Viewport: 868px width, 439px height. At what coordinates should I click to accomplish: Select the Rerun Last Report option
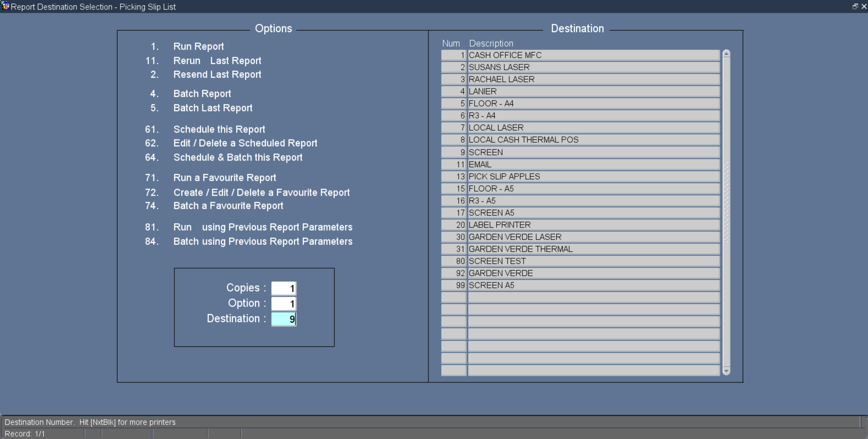[x=217, y=61]
